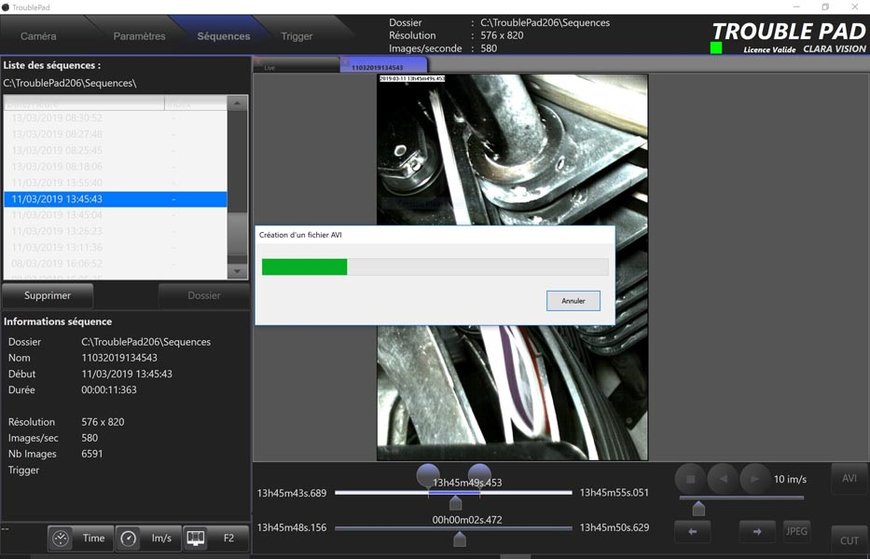
Task: Click the timeline start time 13h45m43s.689
Action: click(292, 493)
